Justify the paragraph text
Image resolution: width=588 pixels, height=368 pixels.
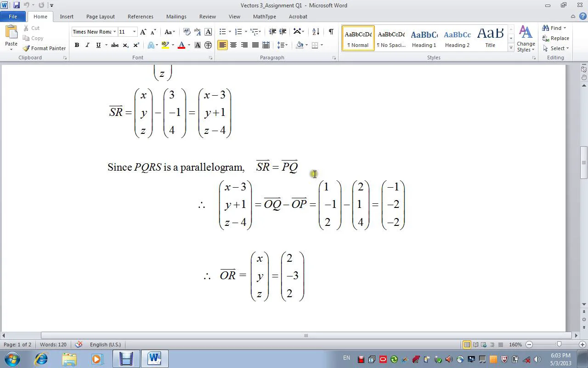click(255, 45)
